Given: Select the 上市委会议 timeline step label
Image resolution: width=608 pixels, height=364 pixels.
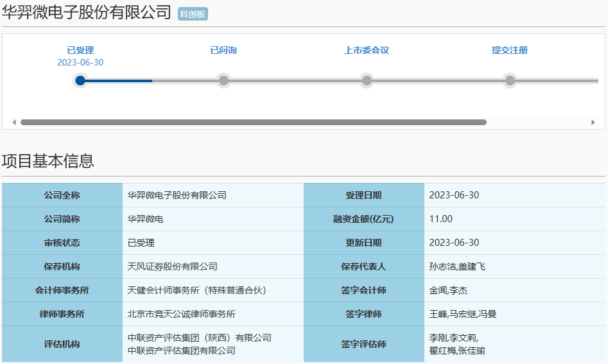Looking at the screenshot, I should [367, 50].
